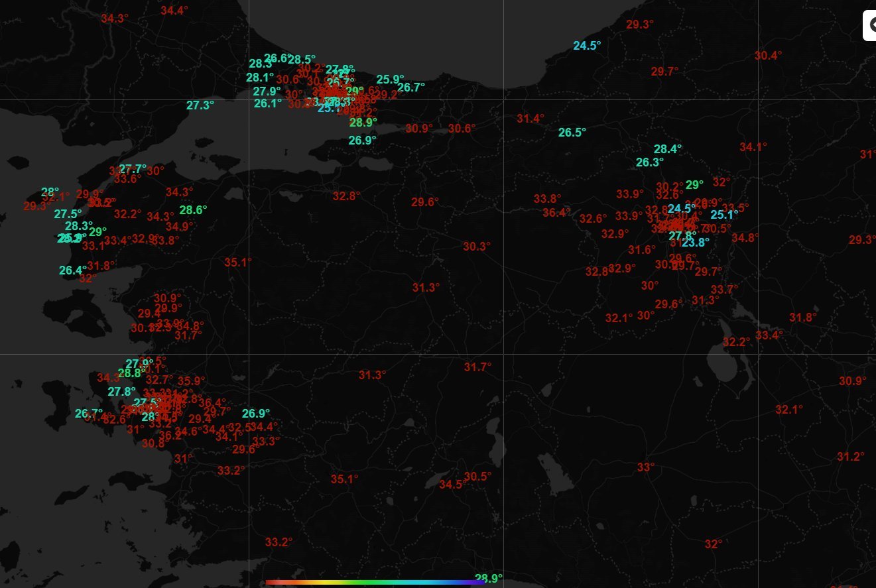
Task: Select the 25.9° cyan station label
Action: tap(390, 80)
